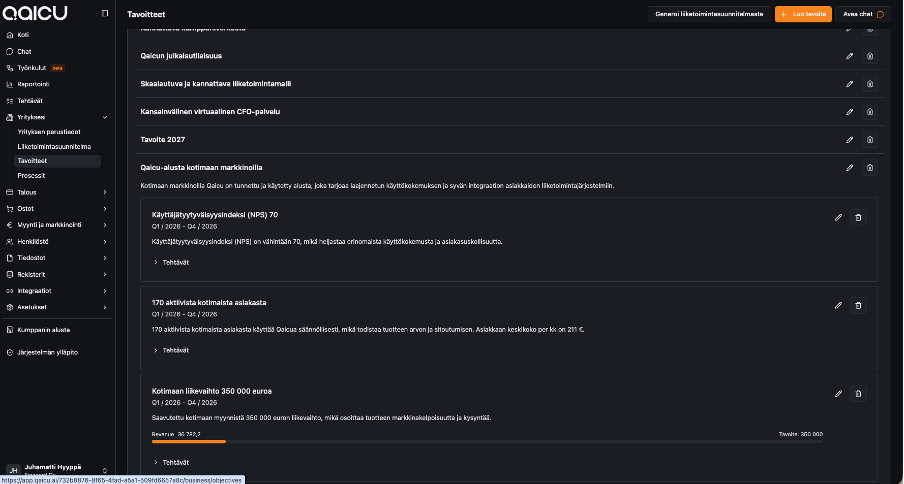Viewport: 904px width, 484px height.
Task: Expand Tehtävät under the NPS 70 result
Action: (170, 262)
